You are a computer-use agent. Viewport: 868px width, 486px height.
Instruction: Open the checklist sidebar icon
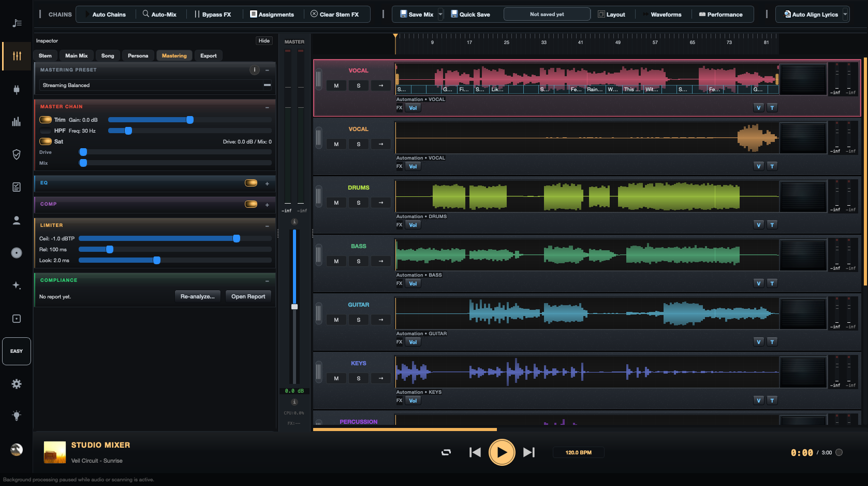tap(17, 187)
